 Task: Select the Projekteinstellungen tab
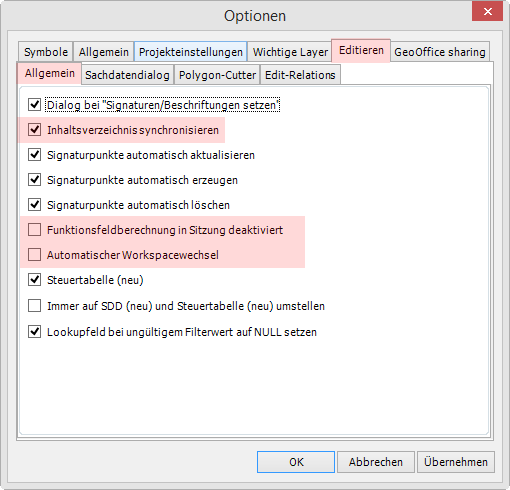[191, 52]
